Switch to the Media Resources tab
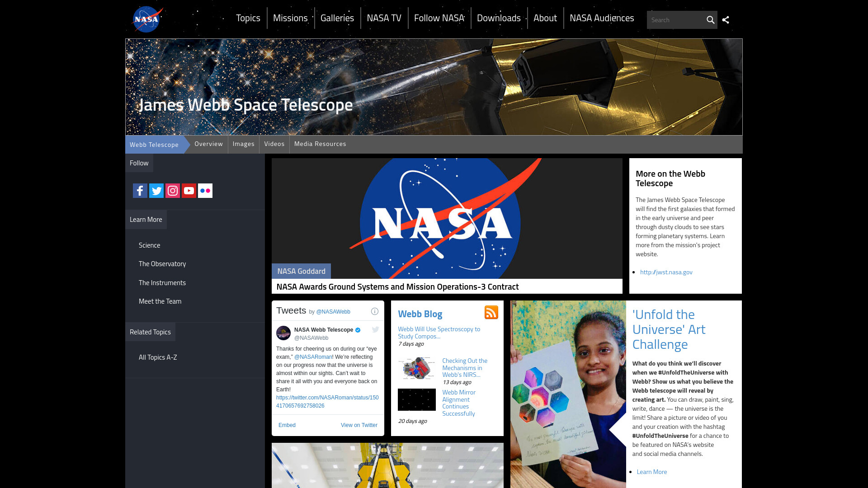Viewport: 868px width, 488px height. tap(320, 144)
